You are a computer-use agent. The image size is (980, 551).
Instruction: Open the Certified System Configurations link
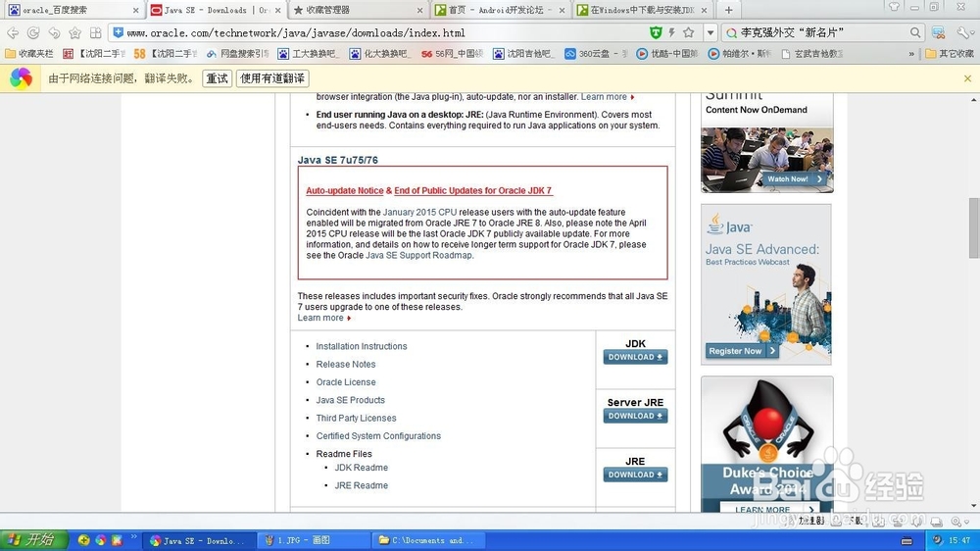378,436
